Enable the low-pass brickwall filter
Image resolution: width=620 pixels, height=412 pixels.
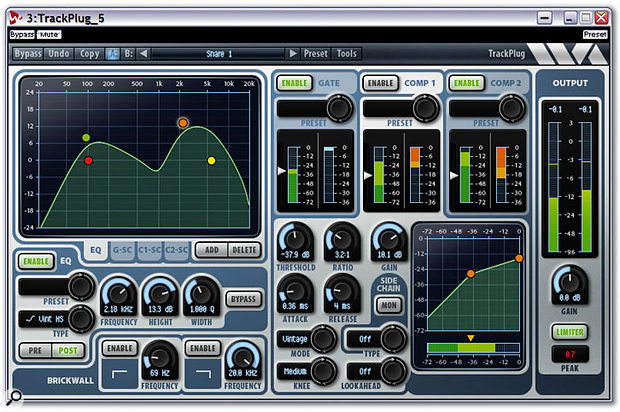tap(203, 348)
